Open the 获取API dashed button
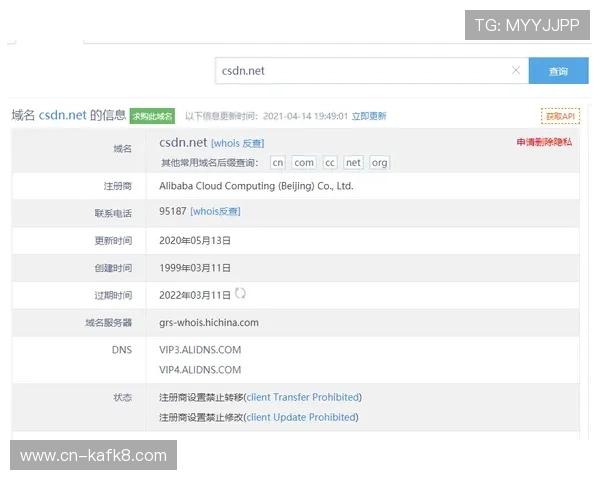Image resolution: width=600 pixels, height=480 pixels. point(560,116)
